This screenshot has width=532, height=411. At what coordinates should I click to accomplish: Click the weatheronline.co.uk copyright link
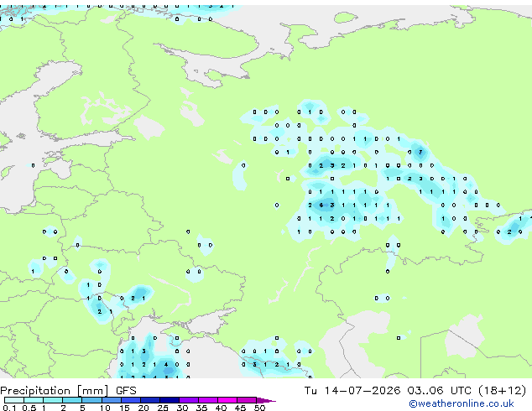461,403
